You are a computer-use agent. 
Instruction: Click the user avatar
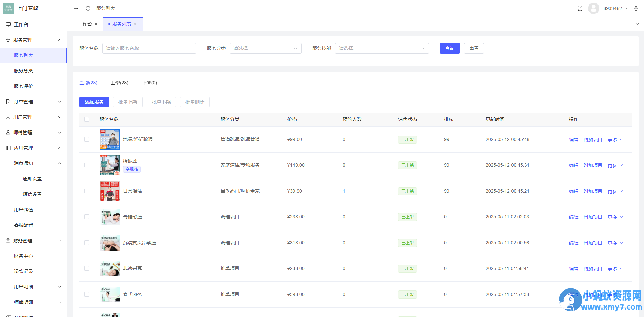tap(593, 8)
